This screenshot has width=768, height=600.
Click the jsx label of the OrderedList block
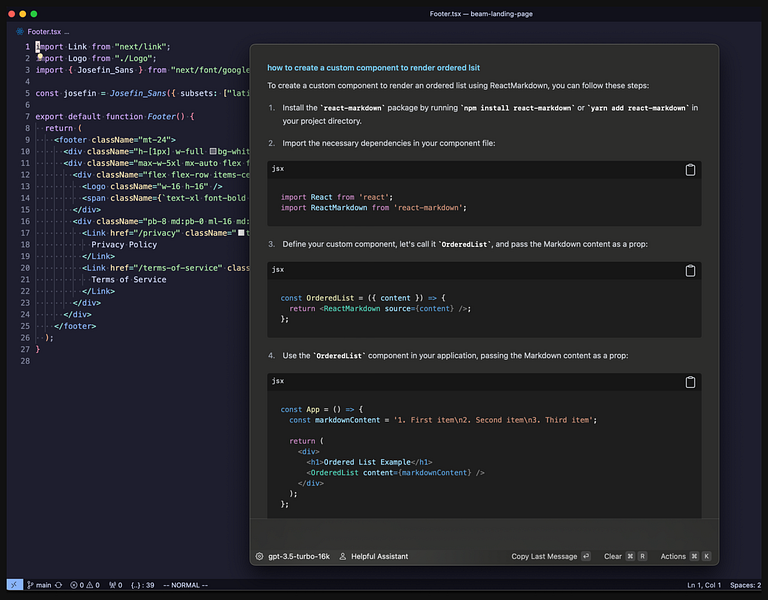tap(278, 269)
